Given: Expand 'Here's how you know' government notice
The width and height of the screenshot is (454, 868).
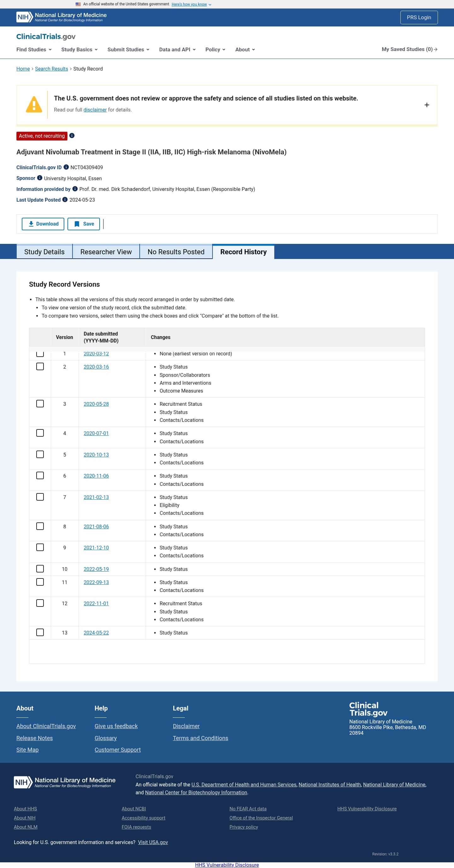Looking at the screenshot, I should (191, 4).
